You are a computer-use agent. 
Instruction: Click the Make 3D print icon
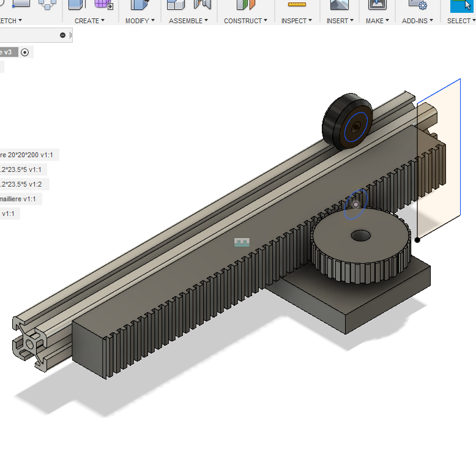pos(377,5)
